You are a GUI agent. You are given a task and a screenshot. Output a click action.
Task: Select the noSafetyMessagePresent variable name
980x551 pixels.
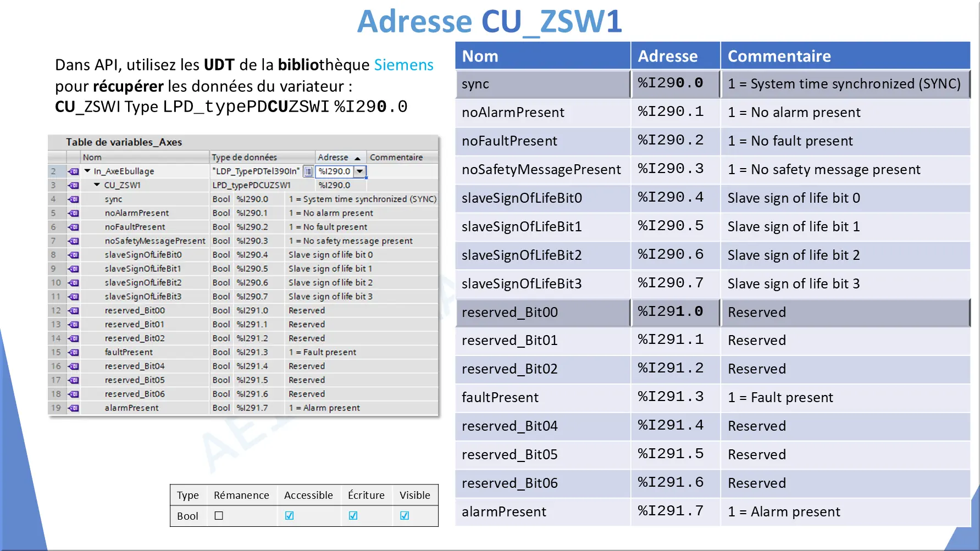click(x=155, y=241)
